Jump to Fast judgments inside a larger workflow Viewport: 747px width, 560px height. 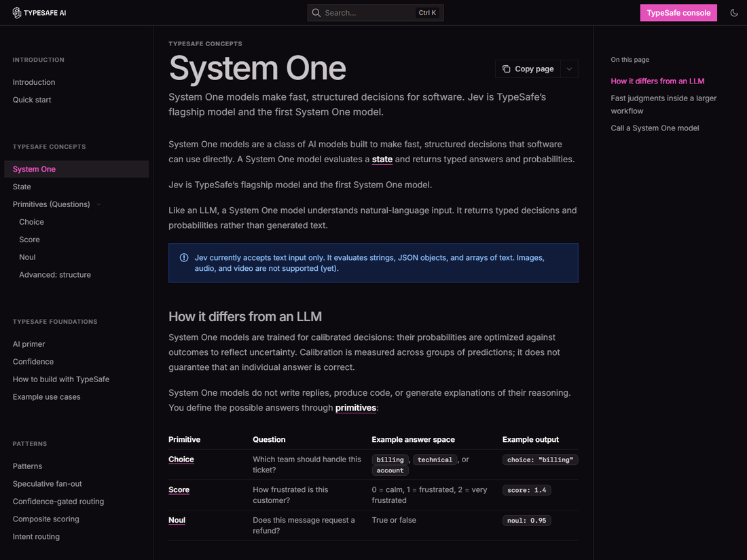(663, 105)
